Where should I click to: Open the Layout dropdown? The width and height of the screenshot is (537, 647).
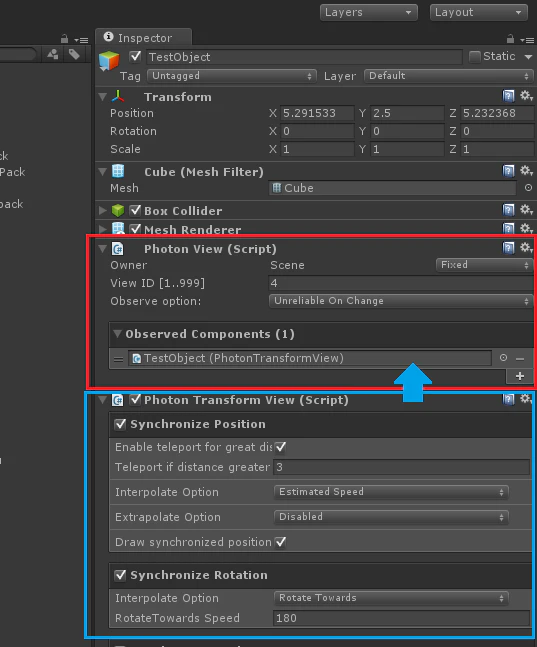pos(479,12)
